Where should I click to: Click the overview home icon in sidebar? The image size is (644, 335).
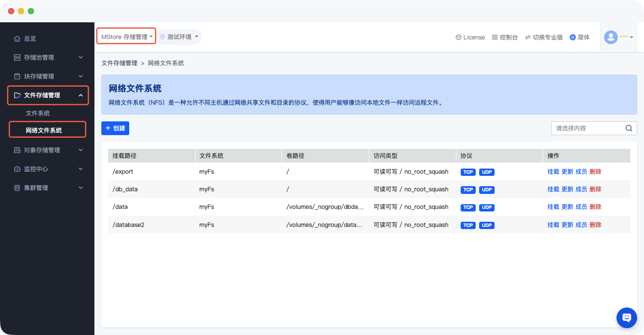tap(17, 39)
